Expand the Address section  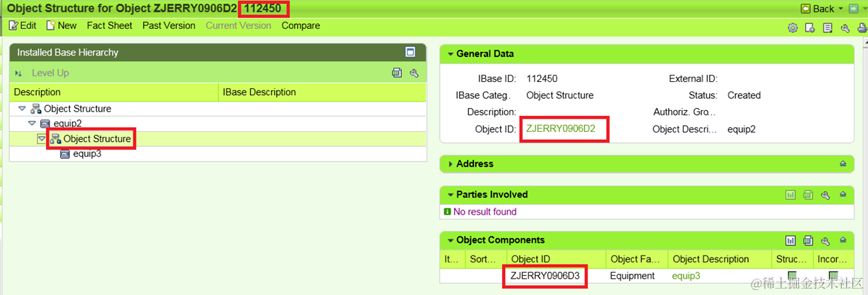tap(451, 164)
